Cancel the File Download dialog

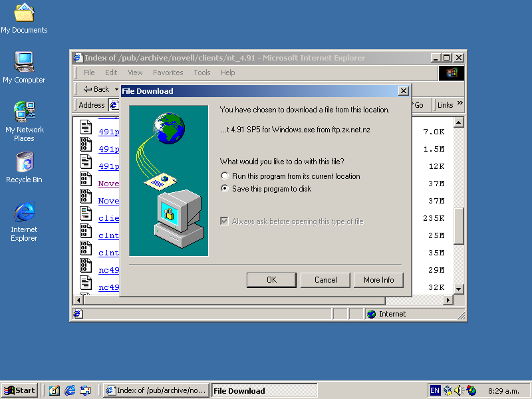click(x=325, y=280)
